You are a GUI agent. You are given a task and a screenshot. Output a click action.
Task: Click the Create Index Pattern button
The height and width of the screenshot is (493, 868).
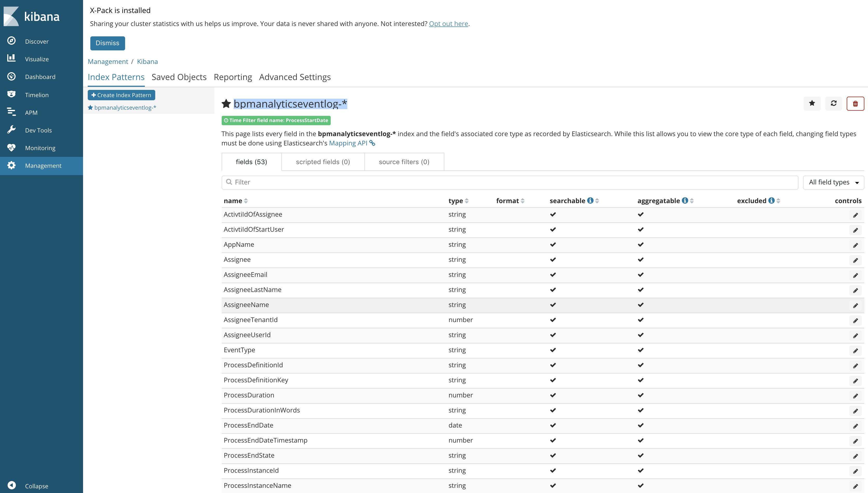(121, 95)
